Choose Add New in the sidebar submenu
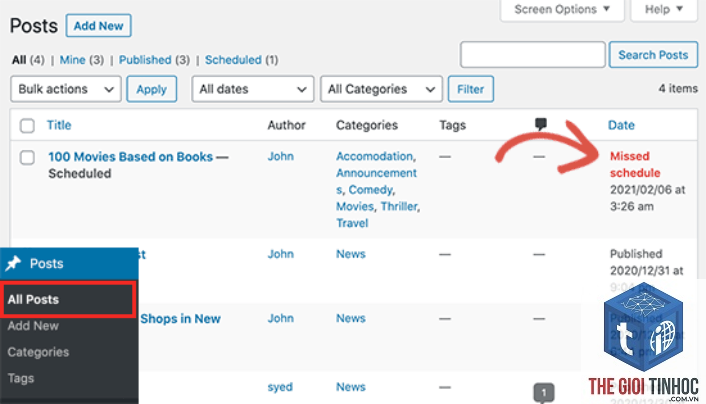 [33, 326]
